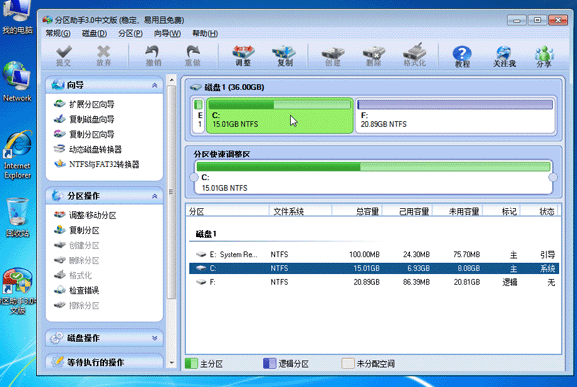
Task: Open the 回收站 recycle bin icon
Action: tap(17, 217)
